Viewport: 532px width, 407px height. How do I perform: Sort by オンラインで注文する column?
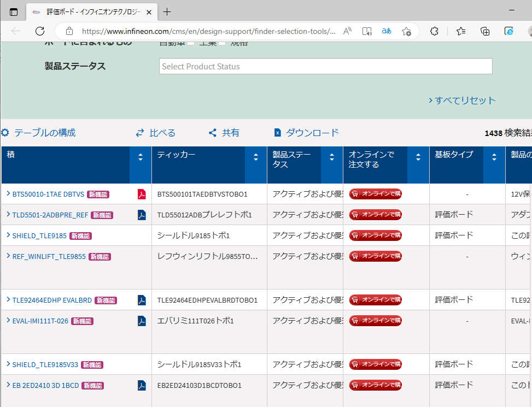coord(418,157)
